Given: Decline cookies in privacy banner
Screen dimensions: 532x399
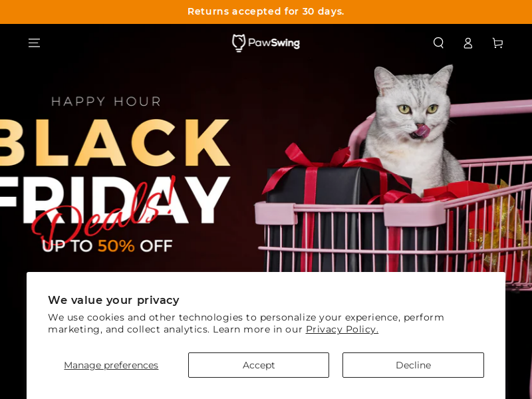Looking at the screenshot, I should (x=413, y=365).
